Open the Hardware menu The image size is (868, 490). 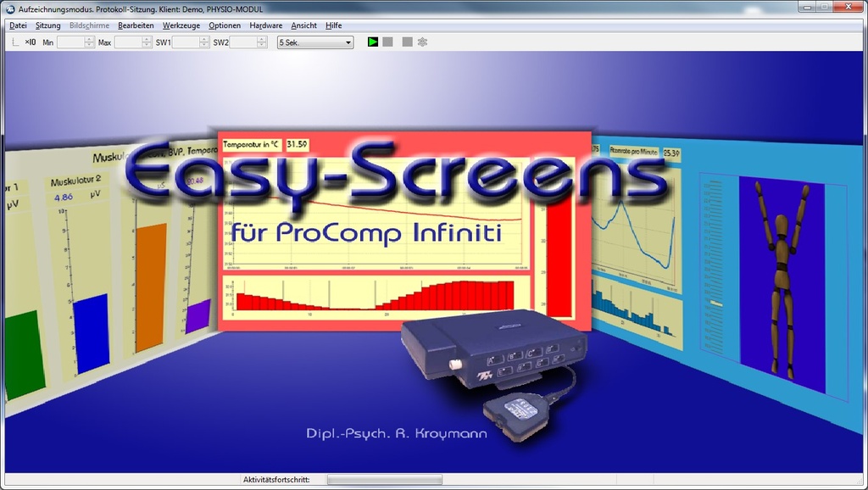(265, 25)
